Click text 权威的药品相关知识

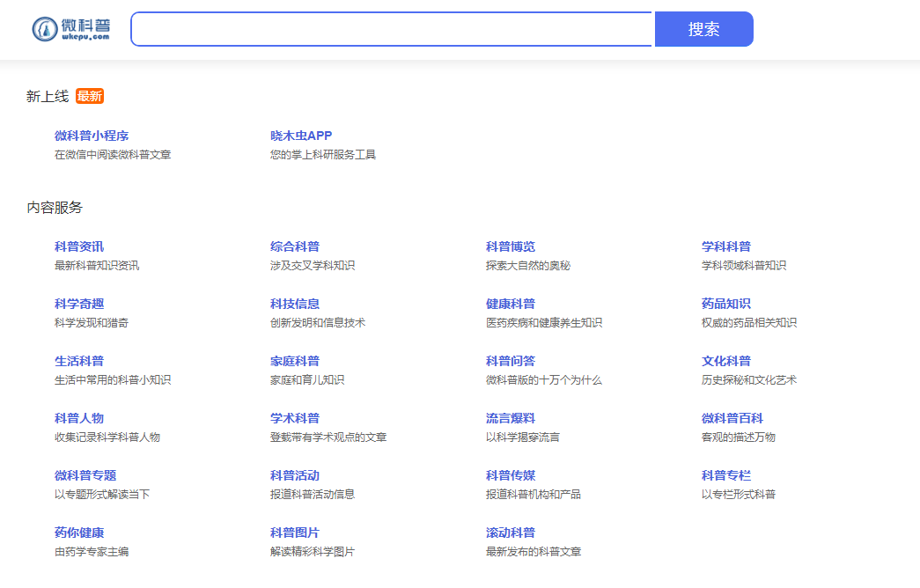748,323
